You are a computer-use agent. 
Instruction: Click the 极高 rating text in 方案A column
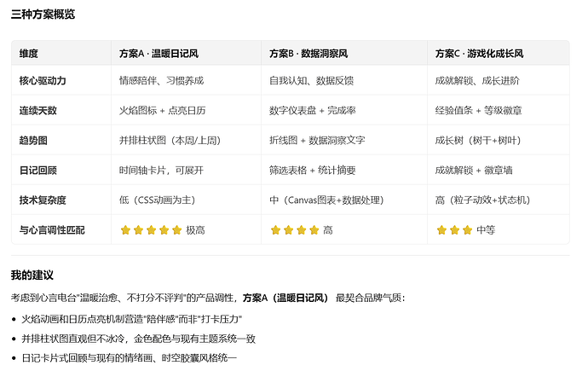point(196,230)
